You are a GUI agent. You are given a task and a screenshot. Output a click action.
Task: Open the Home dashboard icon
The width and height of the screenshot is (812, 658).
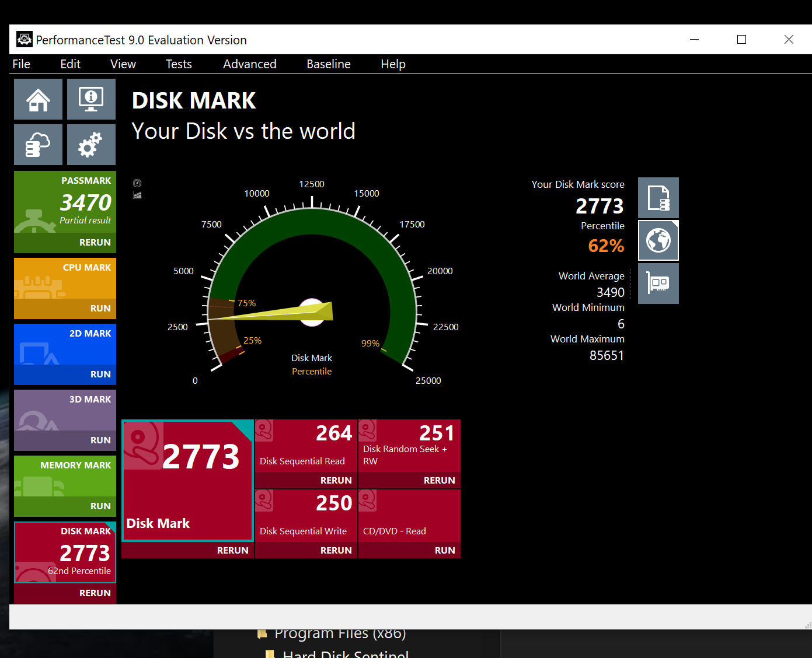click(x=38, y=99)
